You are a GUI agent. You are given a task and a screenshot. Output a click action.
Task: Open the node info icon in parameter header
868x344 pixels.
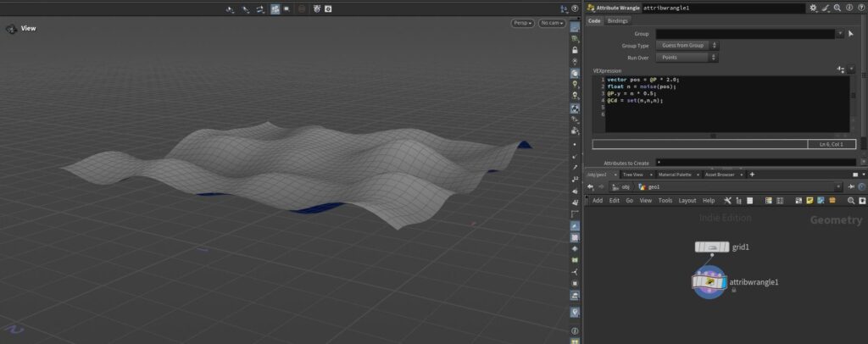pos(848,8)
